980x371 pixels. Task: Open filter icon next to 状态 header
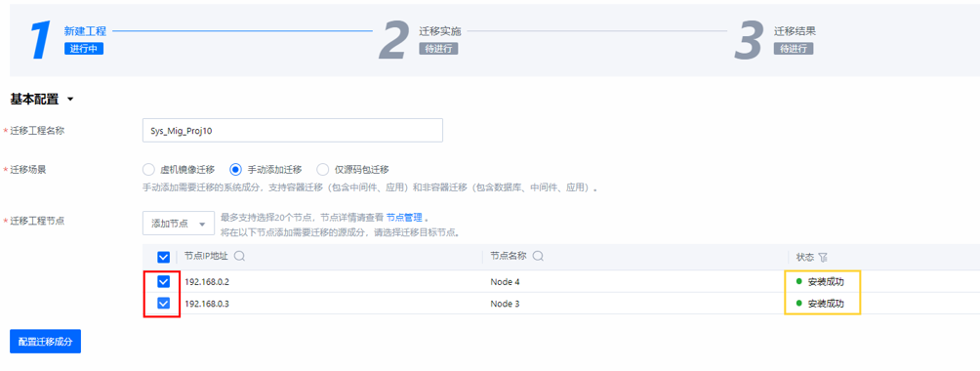tap(823, 257)
